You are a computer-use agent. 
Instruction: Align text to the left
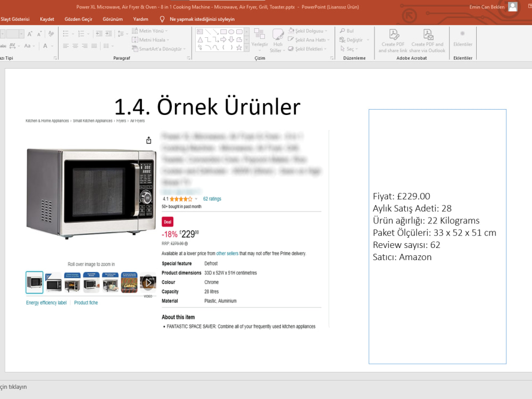(66, 46)
